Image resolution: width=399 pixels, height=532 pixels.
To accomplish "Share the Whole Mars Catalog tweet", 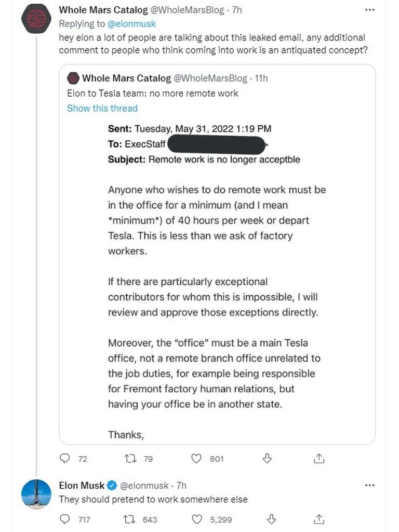I will tap(320, 458).
